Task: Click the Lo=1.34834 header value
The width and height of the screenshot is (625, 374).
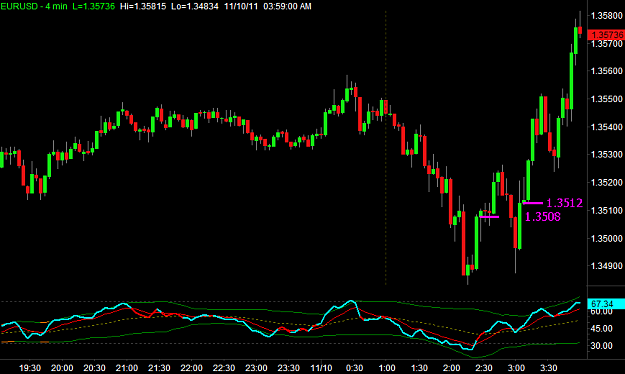Action: (195, 6)
